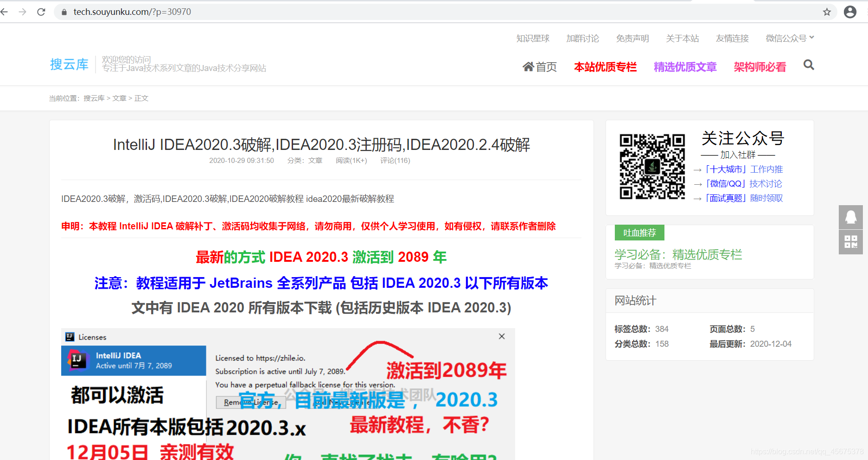Click the floating QR code icon

[851, 242]
